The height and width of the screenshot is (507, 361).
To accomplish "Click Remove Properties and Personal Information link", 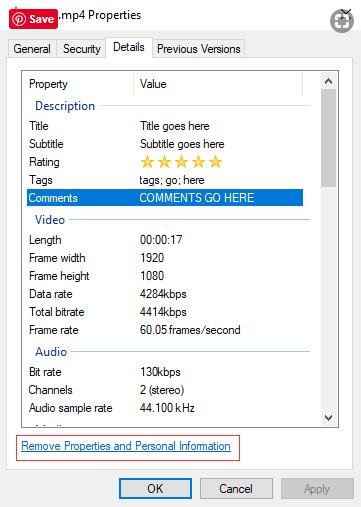I will coord(126,446).
